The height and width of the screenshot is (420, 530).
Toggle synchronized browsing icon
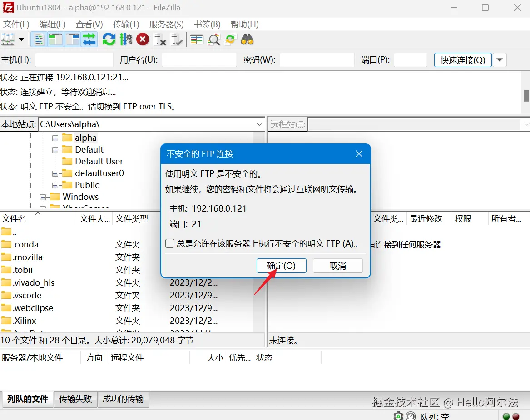(230, 40)
